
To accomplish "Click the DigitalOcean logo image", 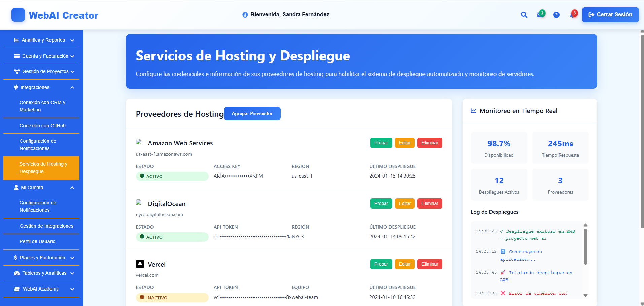I will click(139, 203).
